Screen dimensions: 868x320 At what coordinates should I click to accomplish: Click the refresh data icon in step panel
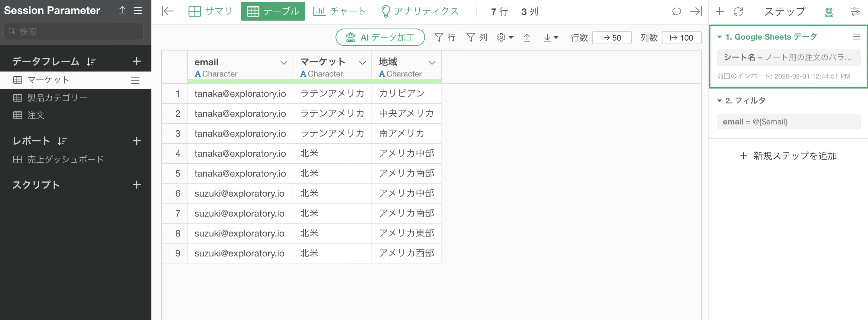(738, 12)
